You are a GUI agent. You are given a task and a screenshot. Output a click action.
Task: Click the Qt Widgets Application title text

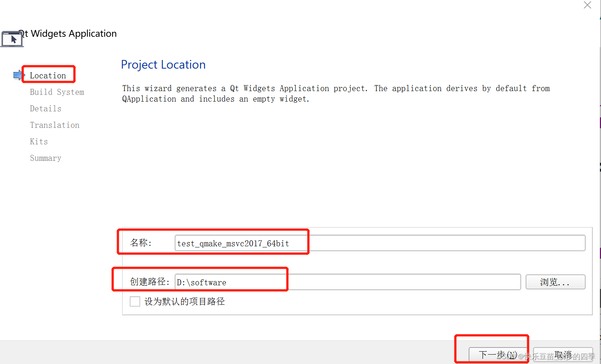point(67,34)
